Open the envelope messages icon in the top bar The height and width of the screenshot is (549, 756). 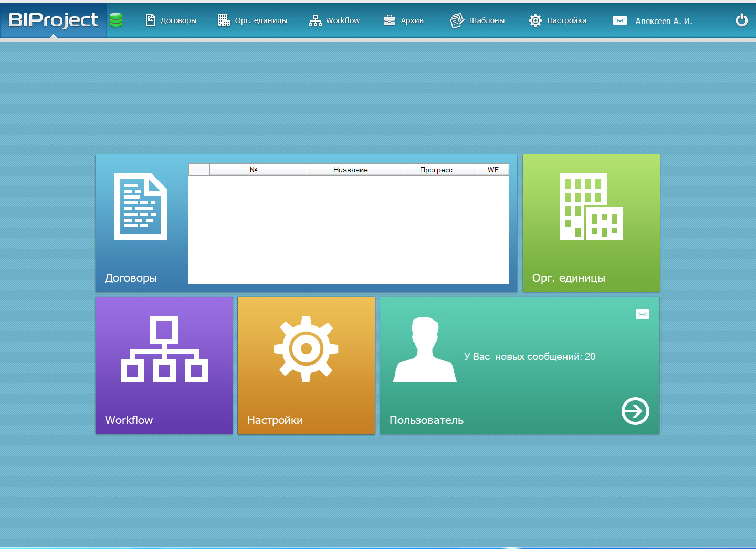click(x=620, y=20)
